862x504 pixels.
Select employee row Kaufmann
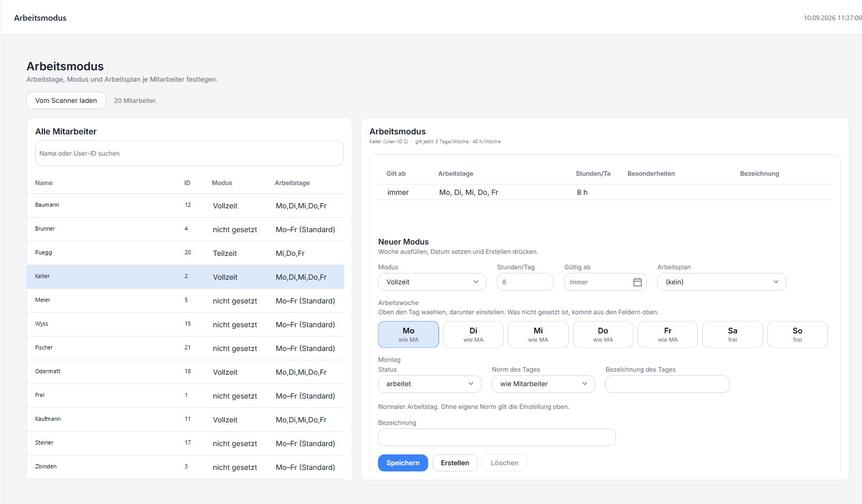pyautogui.click(x=186, y=420)
